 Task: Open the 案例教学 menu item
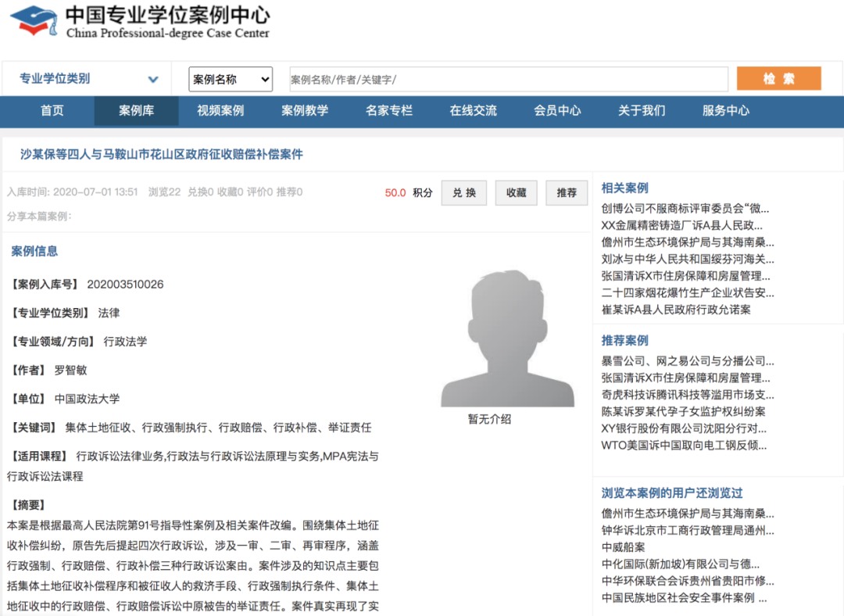click(x=305, y=111)
